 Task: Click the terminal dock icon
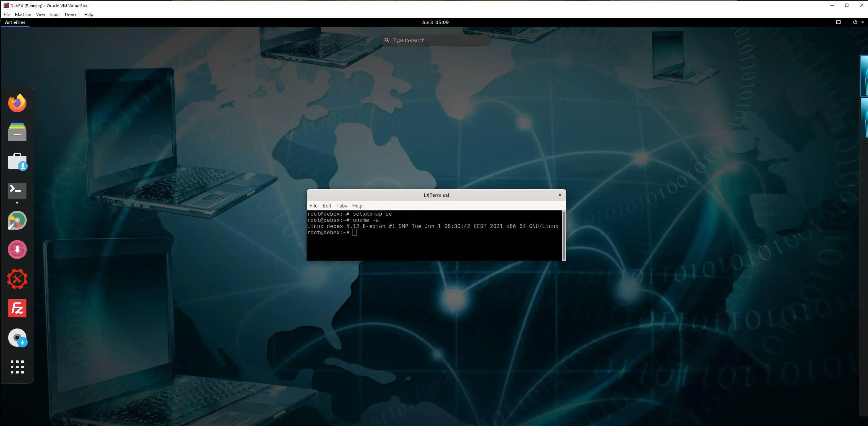pyautogui.click(x=17, y=190)
